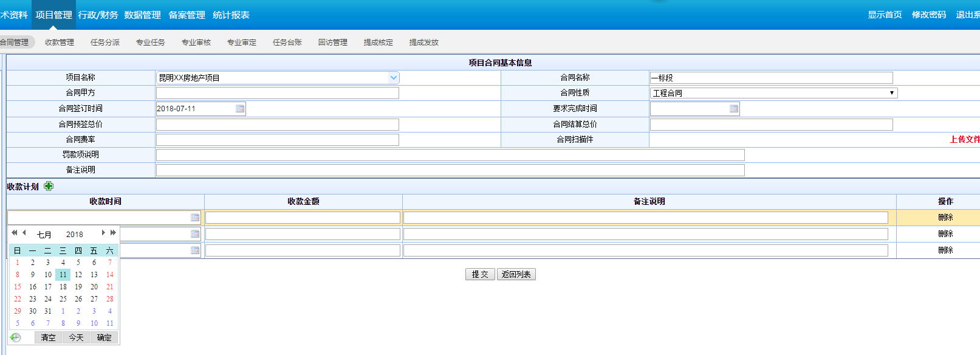The width and height of the screenshot is (980, 355).
Task: Open calendar icon in 要求完成时间 field
Action: (x=734, y=109)
